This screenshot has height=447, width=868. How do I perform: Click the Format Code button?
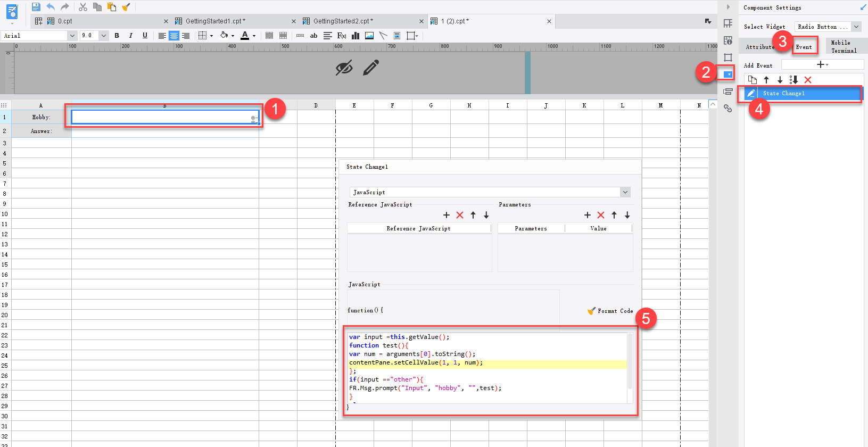(x=610, y=311)
